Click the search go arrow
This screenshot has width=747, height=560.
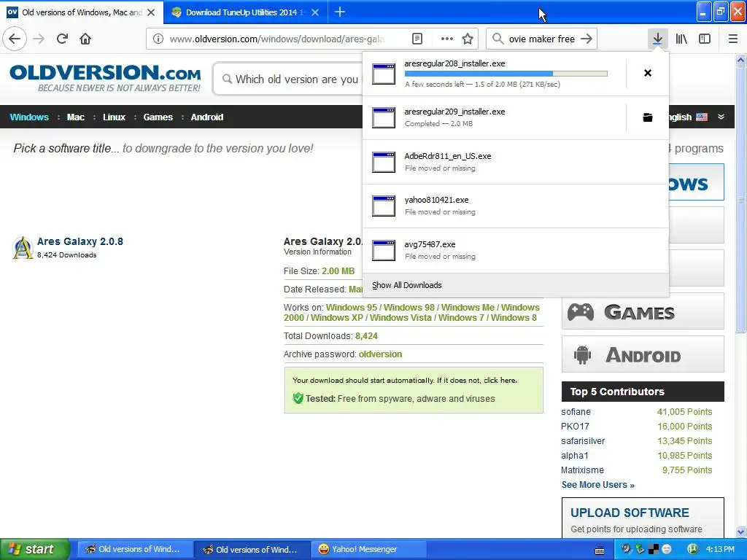pyautogui.click(x=587, y=39)
